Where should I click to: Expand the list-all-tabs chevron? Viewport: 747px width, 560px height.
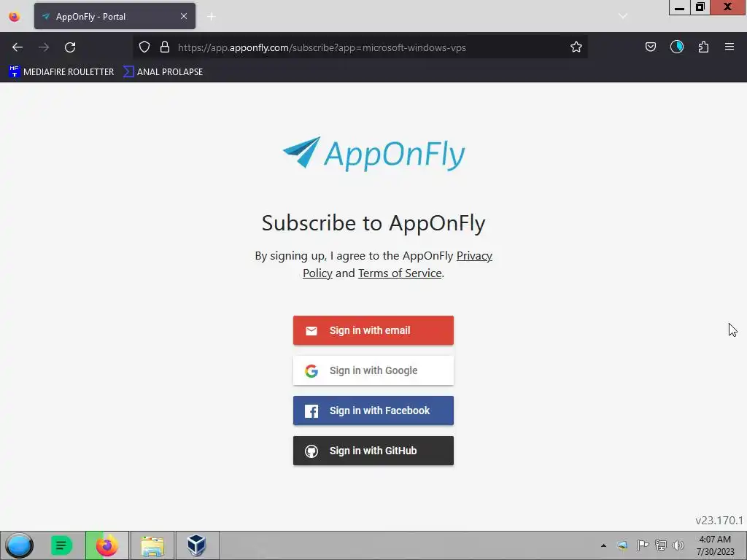623,16
